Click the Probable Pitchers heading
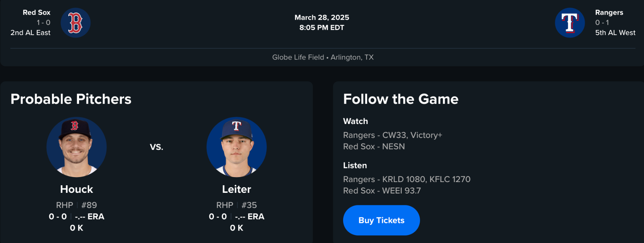644x243 pixels. click(71, 99)
